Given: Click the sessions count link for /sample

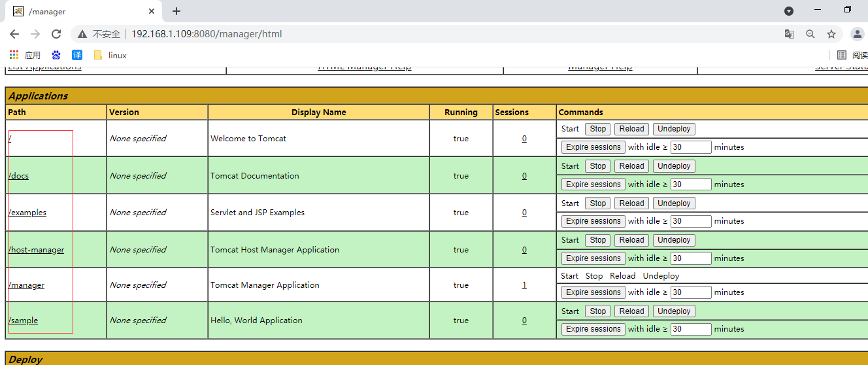Looking at the screenshot, I should point(524,321).
